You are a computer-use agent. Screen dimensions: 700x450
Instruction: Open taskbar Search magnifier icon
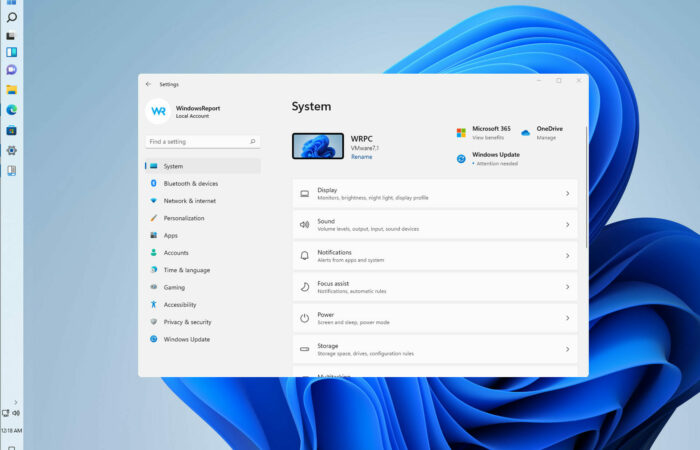[x=12, y=17]
